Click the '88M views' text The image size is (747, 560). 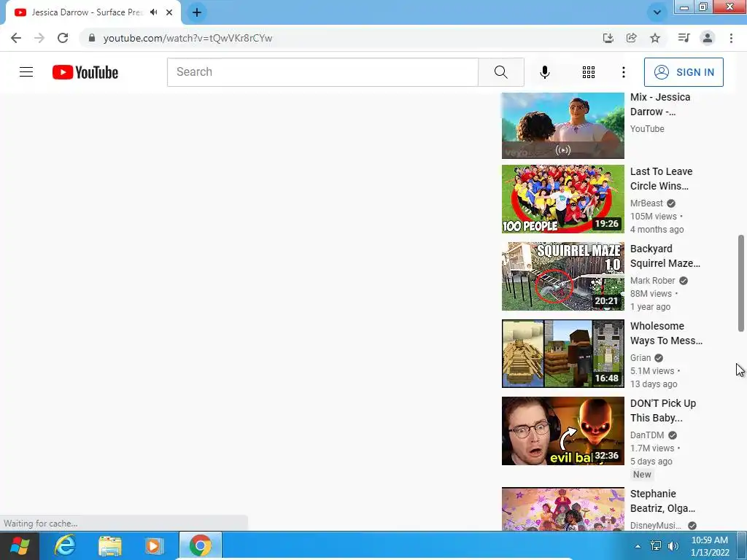coord(651,293)
